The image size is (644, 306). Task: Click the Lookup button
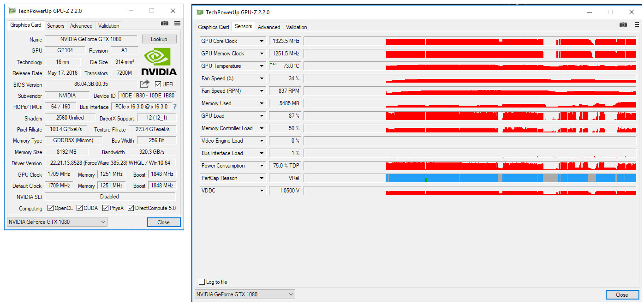(x=159, y=39)
